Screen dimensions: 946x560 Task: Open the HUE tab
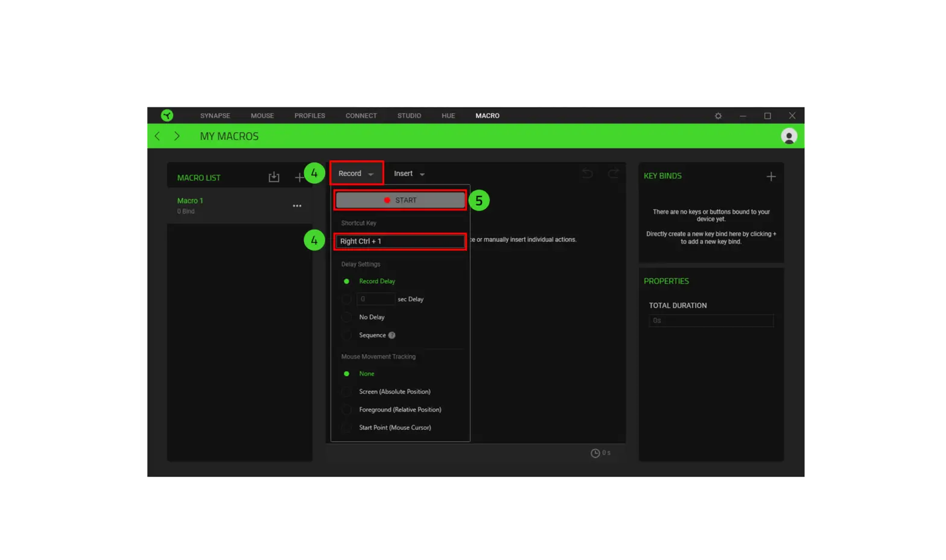click(x=448, y=116)
